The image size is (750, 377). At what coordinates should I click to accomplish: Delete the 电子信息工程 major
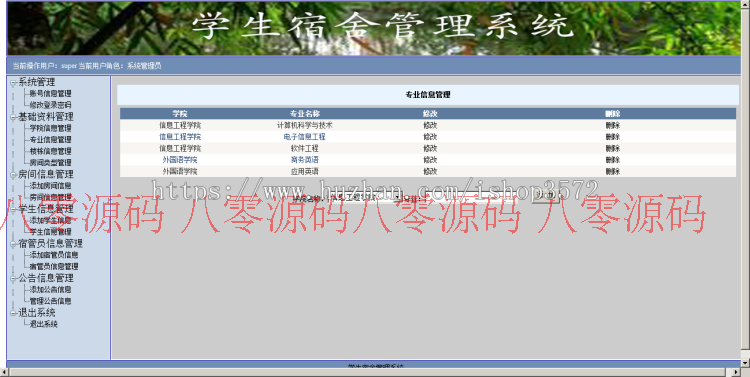(613, 137)
